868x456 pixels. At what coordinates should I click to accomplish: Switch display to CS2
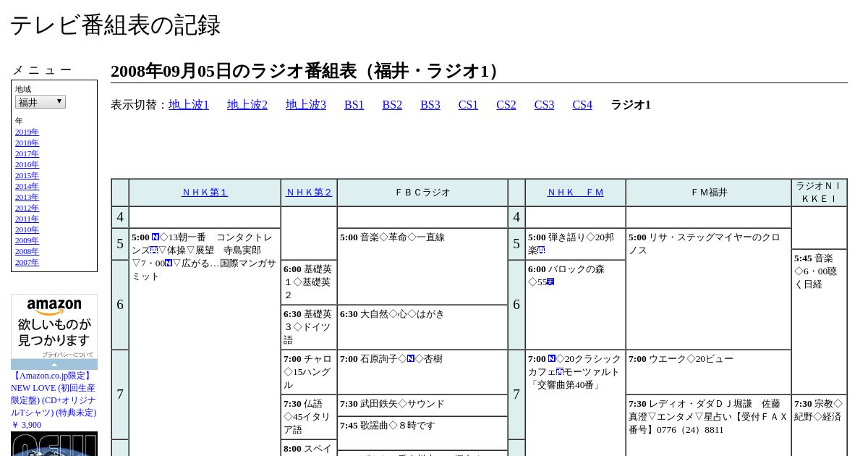[506, 105]
